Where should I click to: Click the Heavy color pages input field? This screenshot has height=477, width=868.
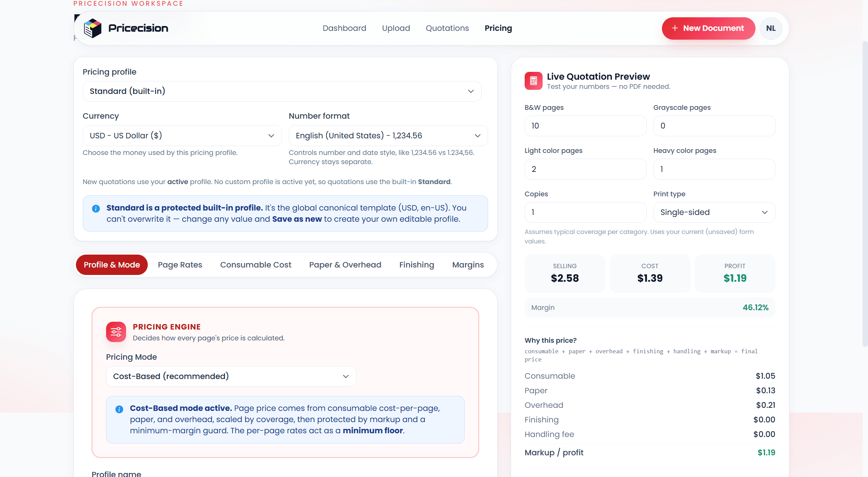point(714,169)
